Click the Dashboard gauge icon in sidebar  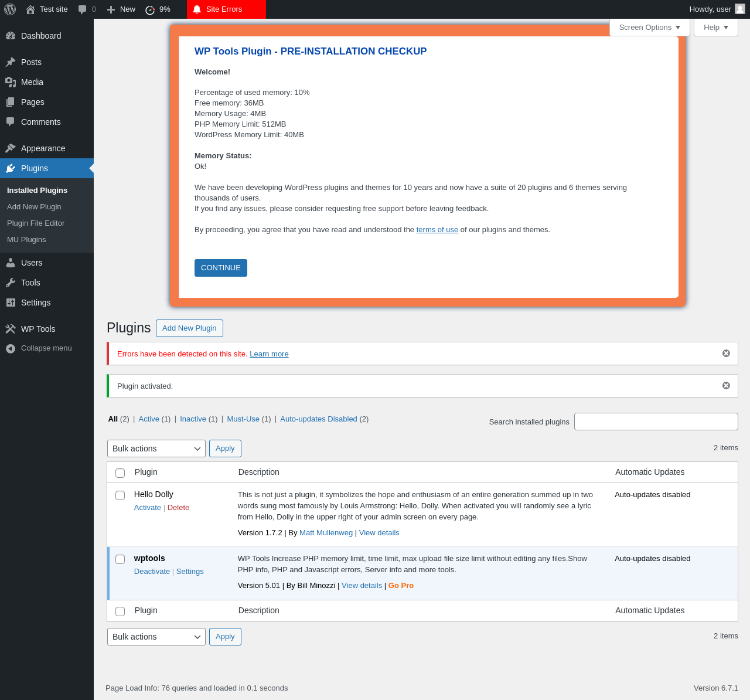tap(11, 36)
